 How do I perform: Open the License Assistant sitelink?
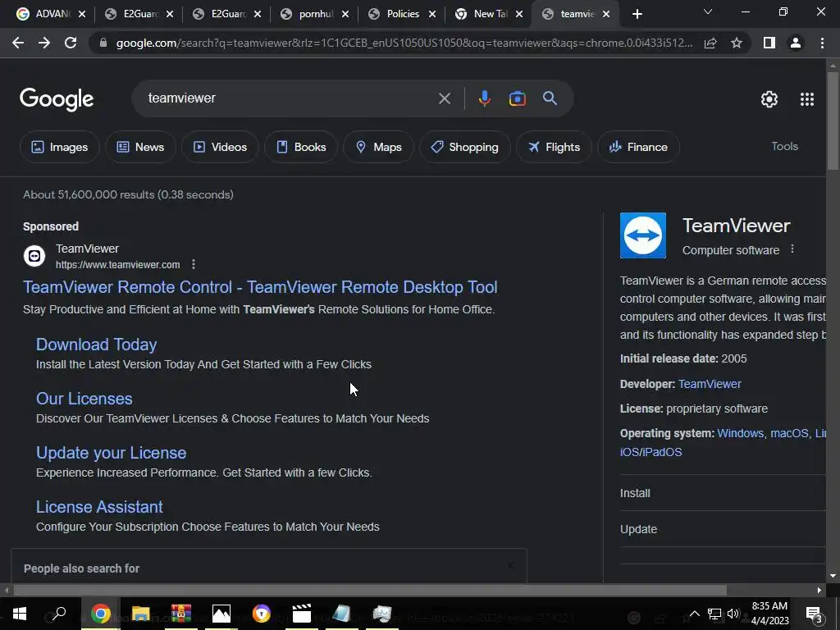[99, 507]
